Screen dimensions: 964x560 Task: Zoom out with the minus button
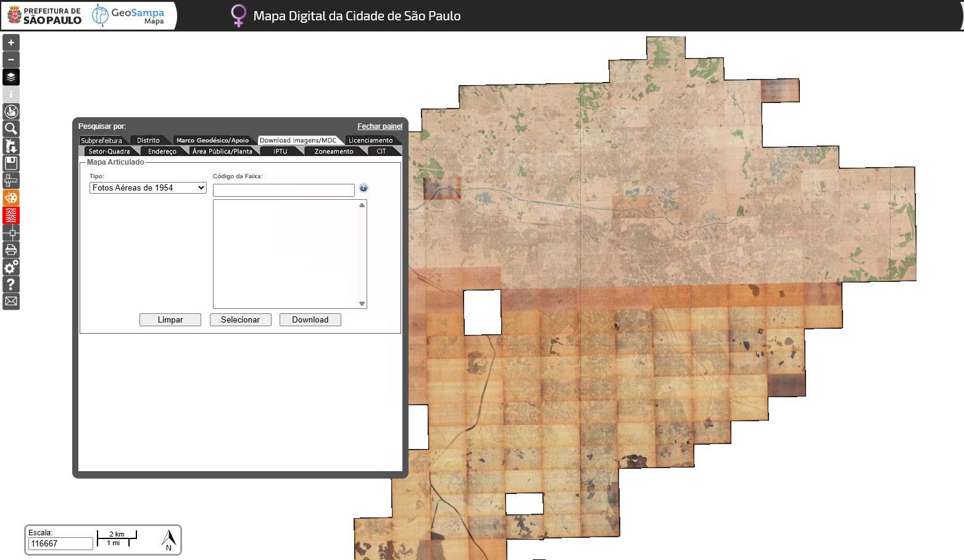11,60
